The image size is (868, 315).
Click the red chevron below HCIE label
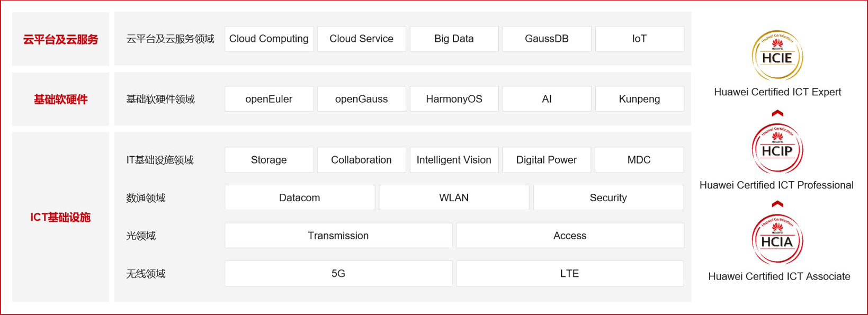click(x=777, y=113)
